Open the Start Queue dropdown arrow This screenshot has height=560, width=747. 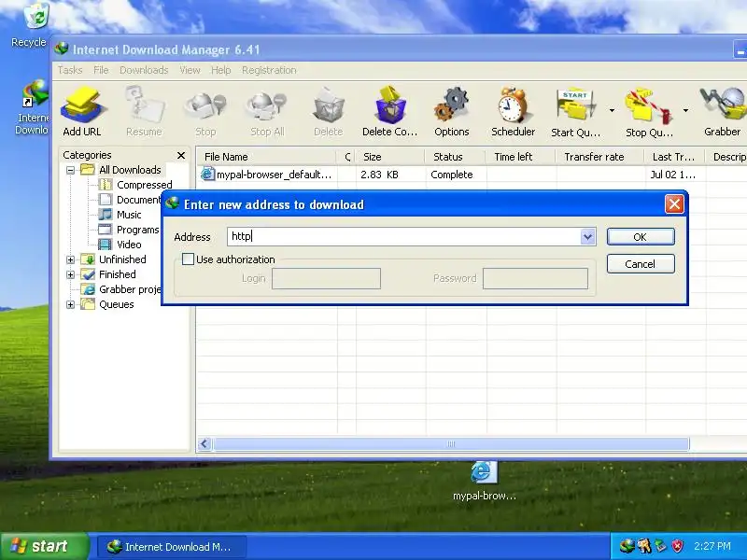tap(612, 110)
